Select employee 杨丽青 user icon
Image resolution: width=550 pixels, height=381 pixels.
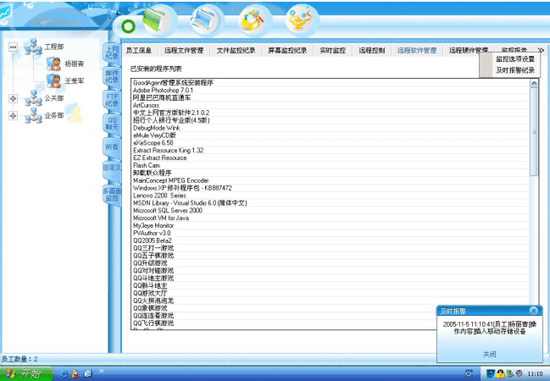[x=54, y=64]
